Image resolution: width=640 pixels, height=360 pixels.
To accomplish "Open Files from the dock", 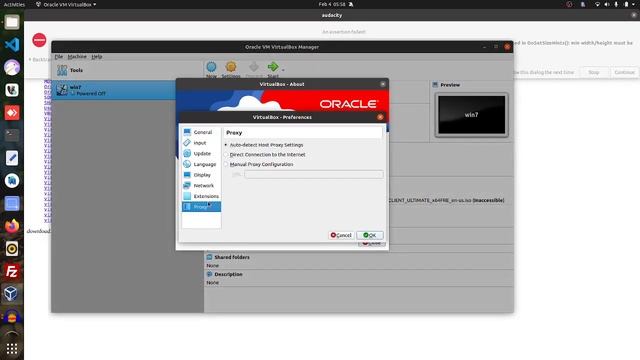I will pos(12,22).
